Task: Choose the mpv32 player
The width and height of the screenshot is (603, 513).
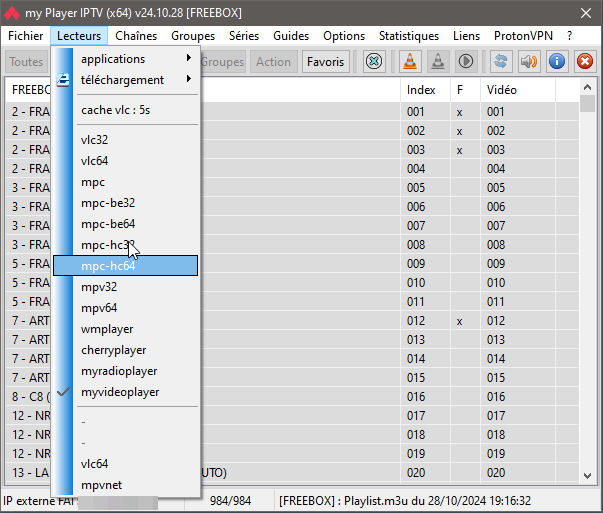Action: click(x=125, y=287)
